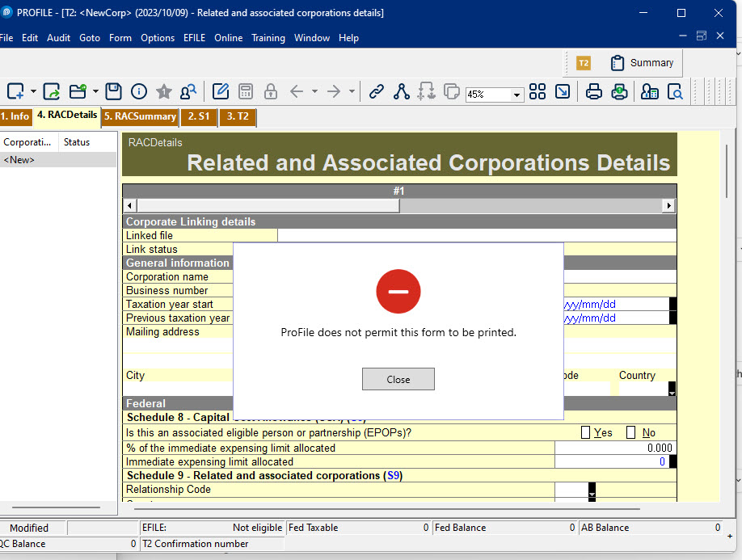Check No for associated EPOPs question

coord(630,432)
